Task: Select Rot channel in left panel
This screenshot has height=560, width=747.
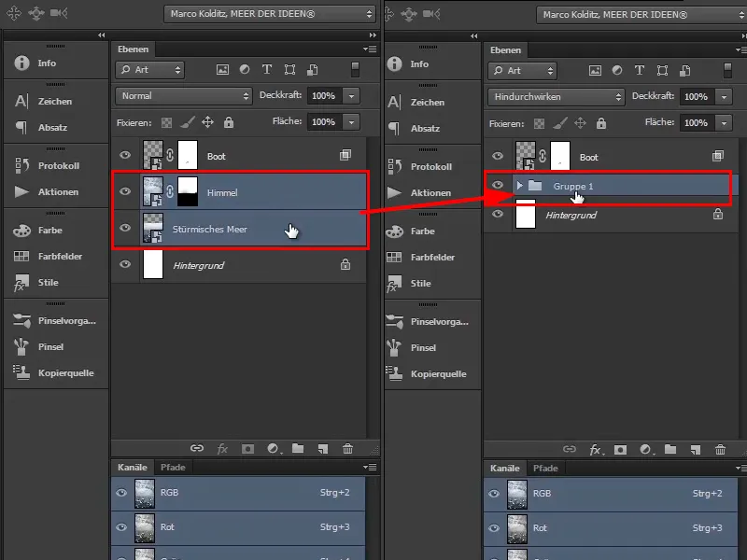Action: tap(238, 527)
